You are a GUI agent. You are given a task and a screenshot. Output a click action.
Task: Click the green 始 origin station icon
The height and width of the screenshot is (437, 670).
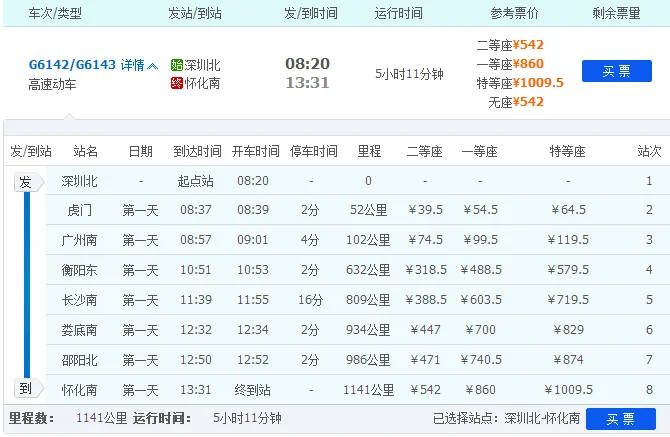[176, 65]
